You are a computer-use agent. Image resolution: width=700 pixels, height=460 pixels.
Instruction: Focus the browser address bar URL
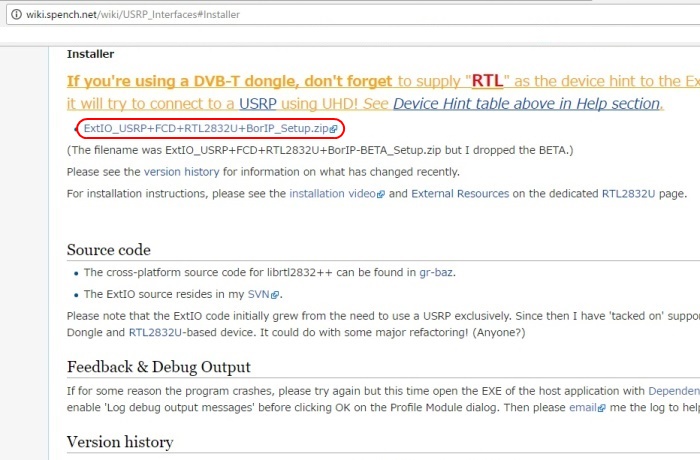pyautogui.click(x=133, y=14)
